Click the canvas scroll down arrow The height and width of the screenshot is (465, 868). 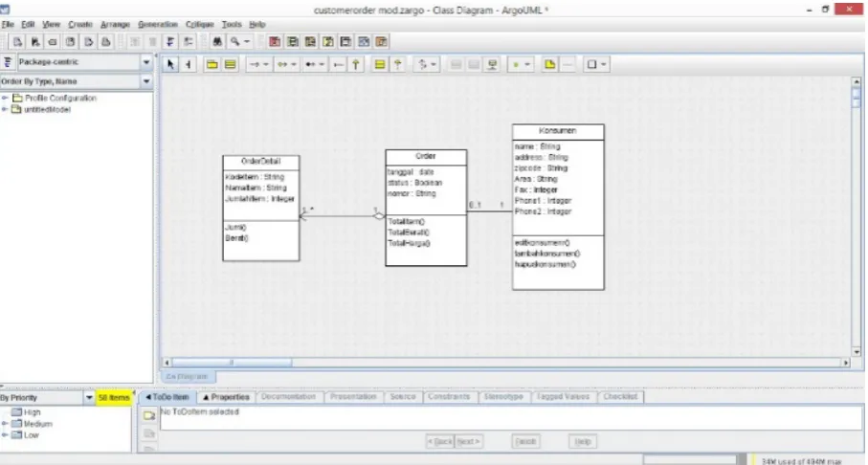point(857,351)
